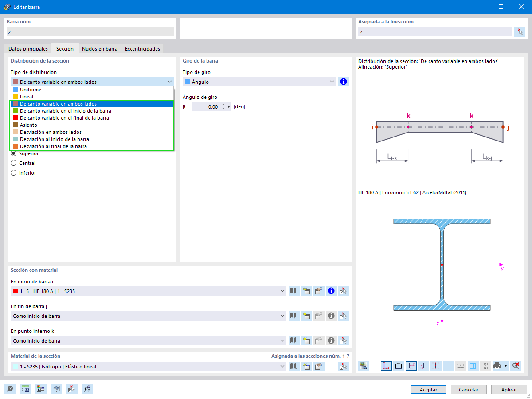
Task: Click the monitor display icon in bottom toolbar
Action: point(57,389)
